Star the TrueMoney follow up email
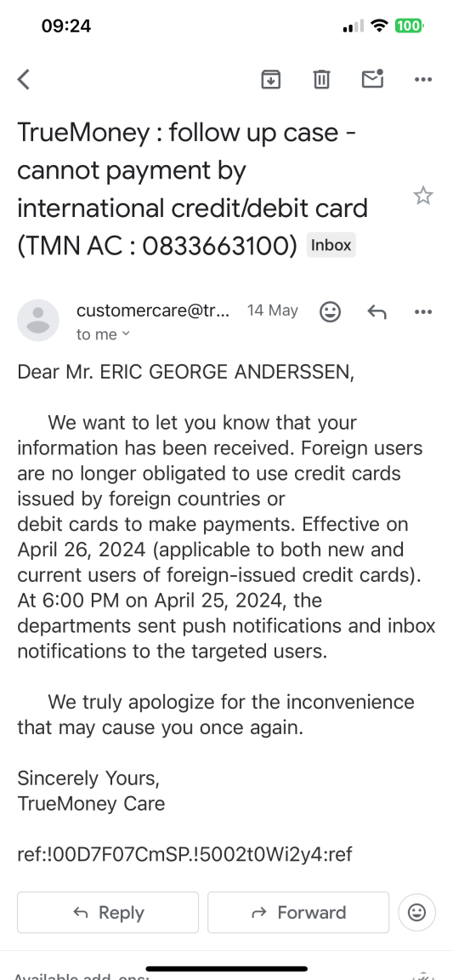 point(423,196)
